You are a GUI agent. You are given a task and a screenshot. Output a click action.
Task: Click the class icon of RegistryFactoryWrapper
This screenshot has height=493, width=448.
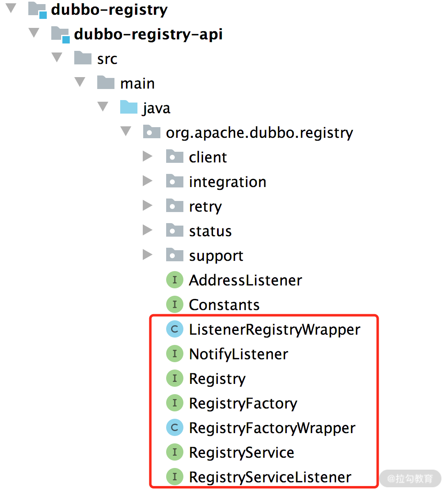[x=174, y=428]
